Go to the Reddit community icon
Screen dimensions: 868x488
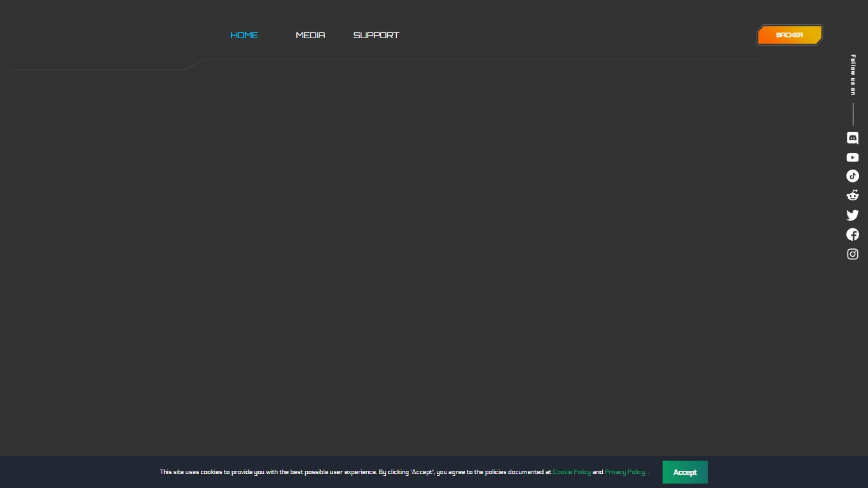[853, 195]
